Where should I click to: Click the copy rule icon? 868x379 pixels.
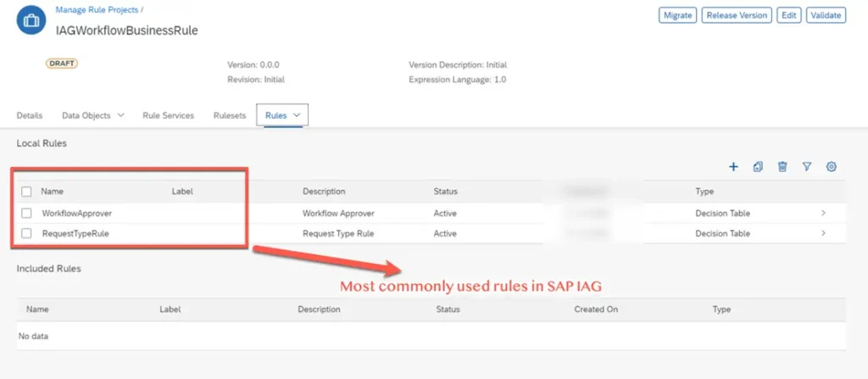coord(758,167)
